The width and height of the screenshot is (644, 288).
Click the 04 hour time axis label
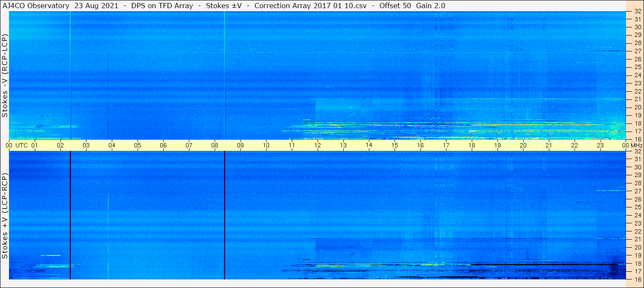click(112, 145)
